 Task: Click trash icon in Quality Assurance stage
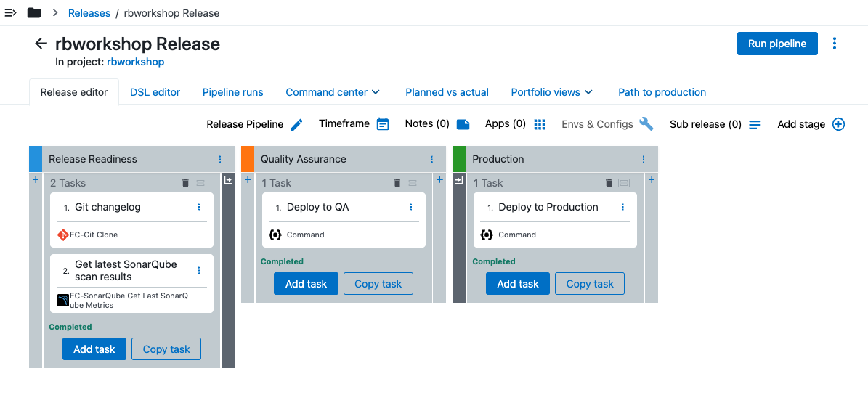397,183
